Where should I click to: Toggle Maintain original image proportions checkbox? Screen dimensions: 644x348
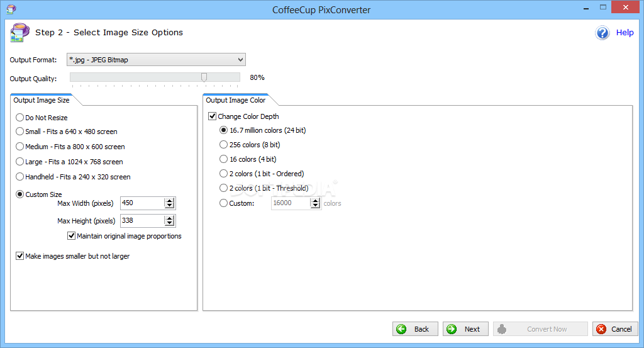tap(72, 236)
